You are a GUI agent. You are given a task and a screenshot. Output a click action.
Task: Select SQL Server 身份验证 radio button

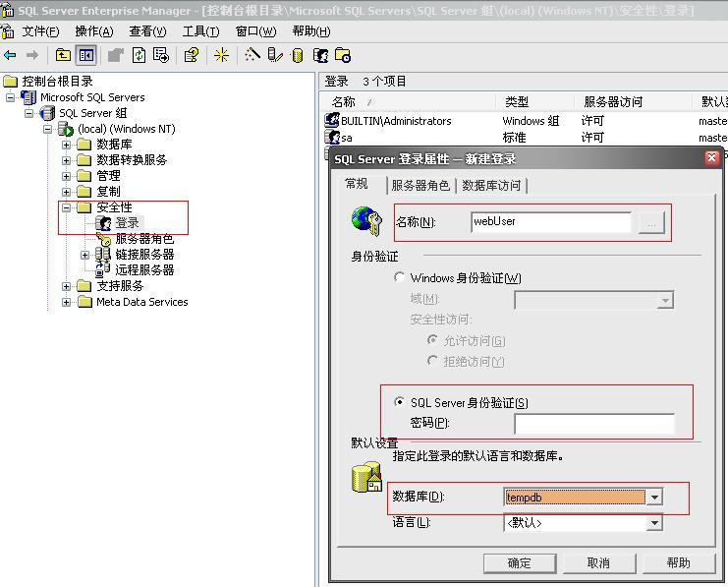[x=398, y=401]
